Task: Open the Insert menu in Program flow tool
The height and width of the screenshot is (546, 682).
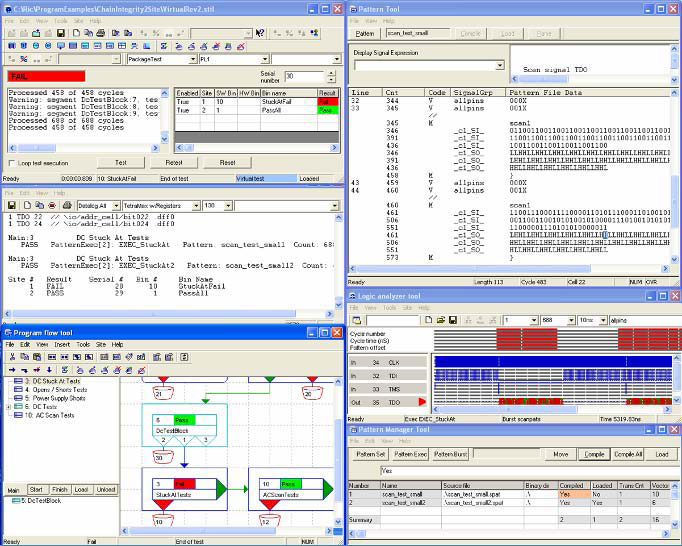Action: [60, 344]
